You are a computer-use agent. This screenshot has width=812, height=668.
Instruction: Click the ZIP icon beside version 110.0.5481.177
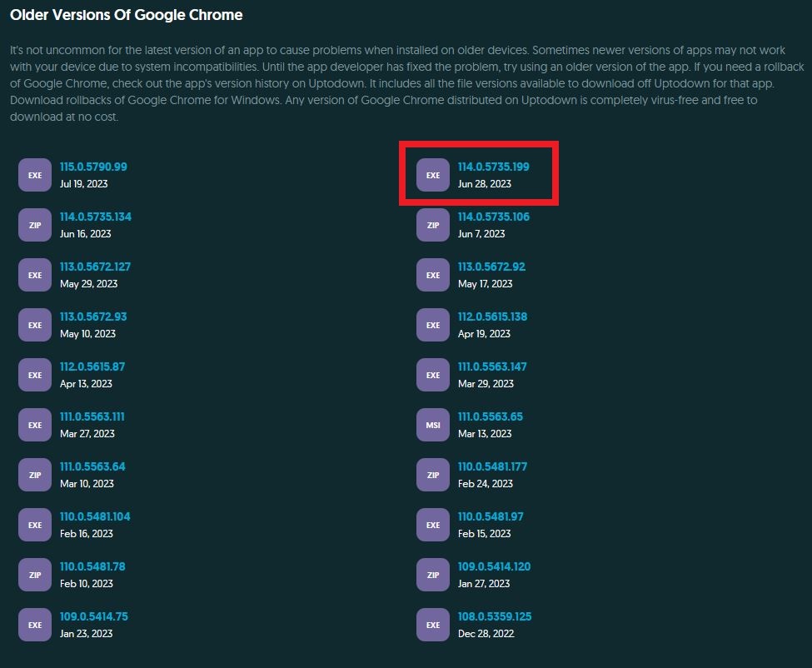pyautogui.click(x=433, y=475)
